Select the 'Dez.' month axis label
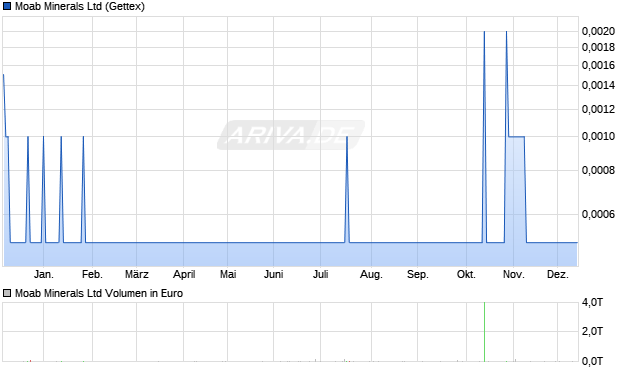The width and height of the screenshot is (620, 371). (558, 274)
